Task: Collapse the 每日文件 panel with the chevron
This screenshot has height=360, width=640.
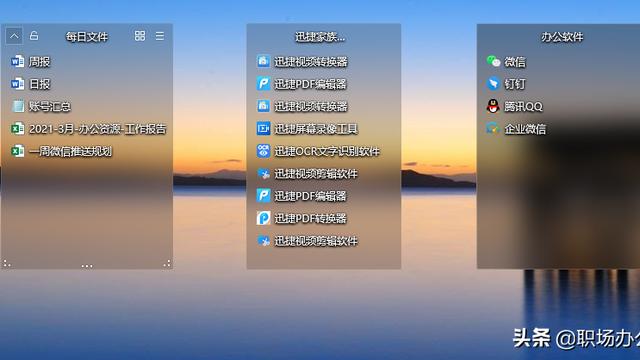Action: (x=14, y=36)
